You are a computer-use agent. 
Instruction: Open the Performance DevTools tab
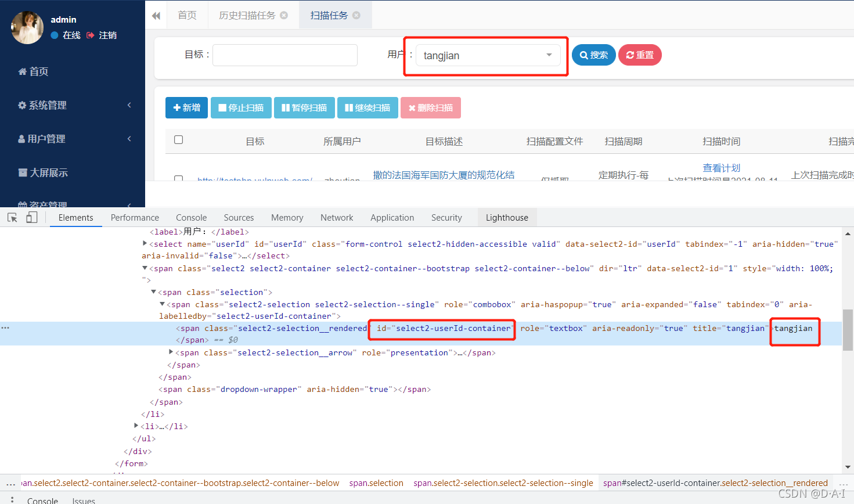(x=135, y=218)
